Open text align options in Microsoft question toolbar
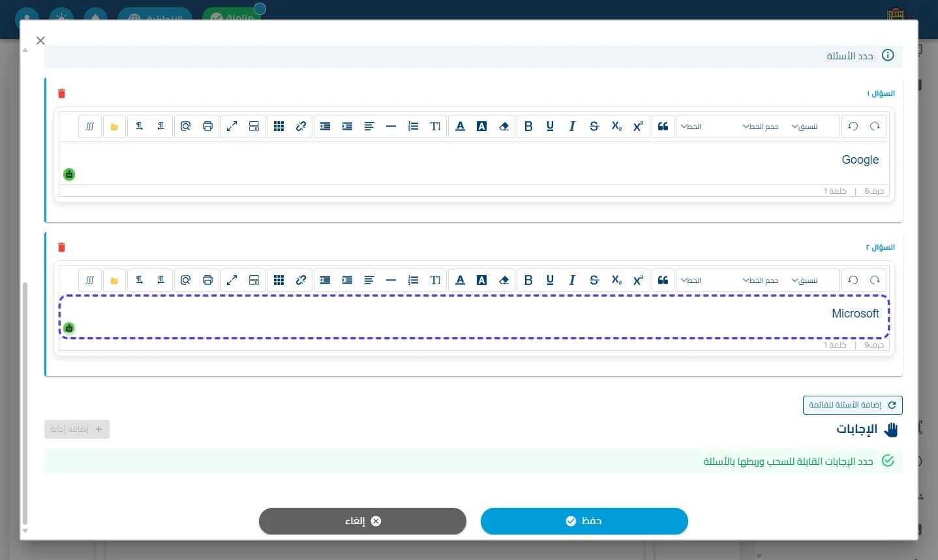938x560 pixels. pyautogui.click(x=369, y=280)
